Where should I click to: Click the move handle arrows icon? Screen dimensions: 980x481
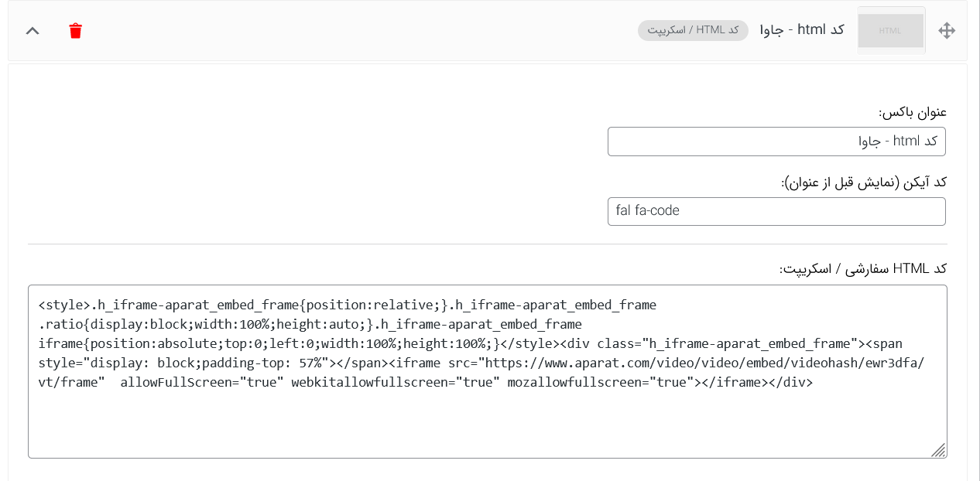947,31
